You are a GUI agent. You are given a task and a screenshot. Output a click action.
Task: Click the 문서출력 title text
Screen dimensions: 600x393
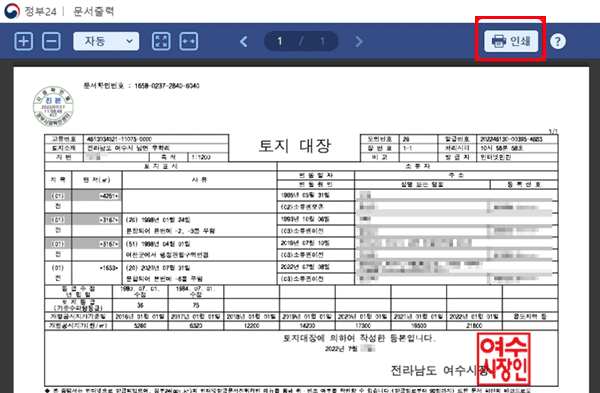tap(94, 11)
